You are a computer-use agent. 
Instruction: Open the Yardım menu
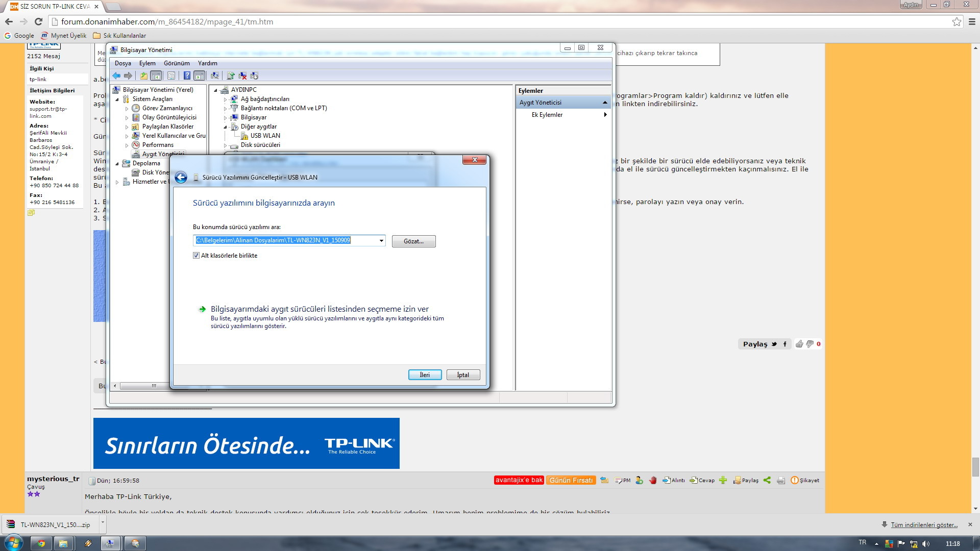coord(208,63)
